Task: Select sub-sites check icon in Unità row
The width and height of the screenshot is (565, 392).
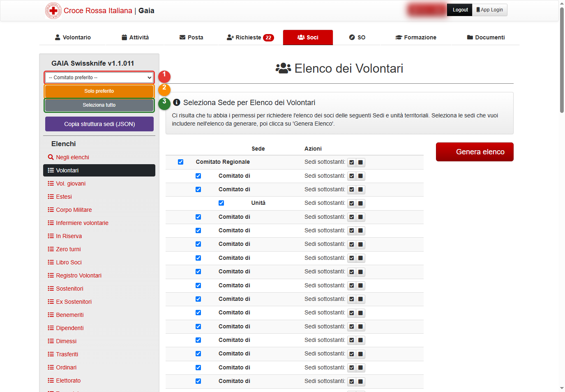Action: [352, 204]
